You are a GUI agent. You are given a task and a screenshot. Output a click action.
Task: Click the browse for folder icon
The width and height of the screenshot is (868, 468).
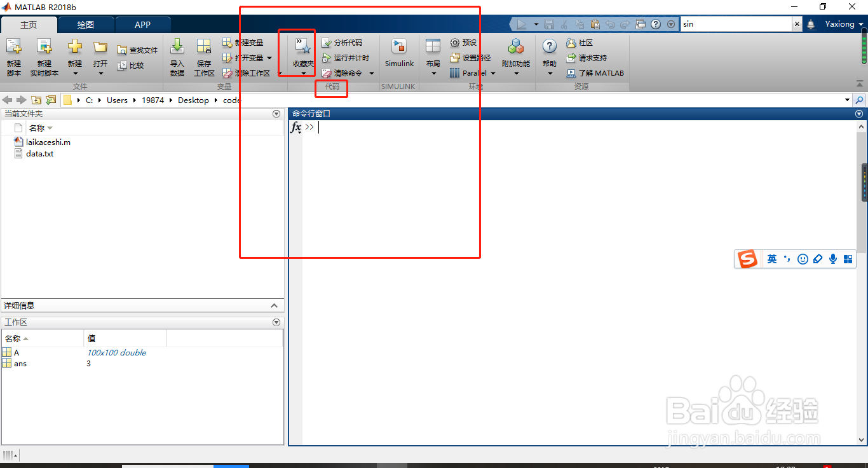(51, 100)
